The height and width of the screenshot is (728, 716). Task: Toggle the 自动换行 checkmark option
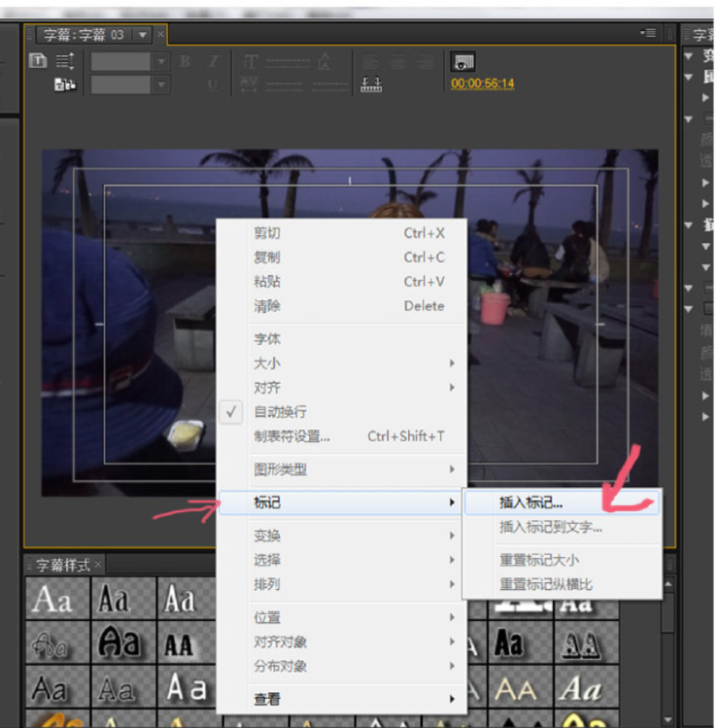click(x=280, y=412)
